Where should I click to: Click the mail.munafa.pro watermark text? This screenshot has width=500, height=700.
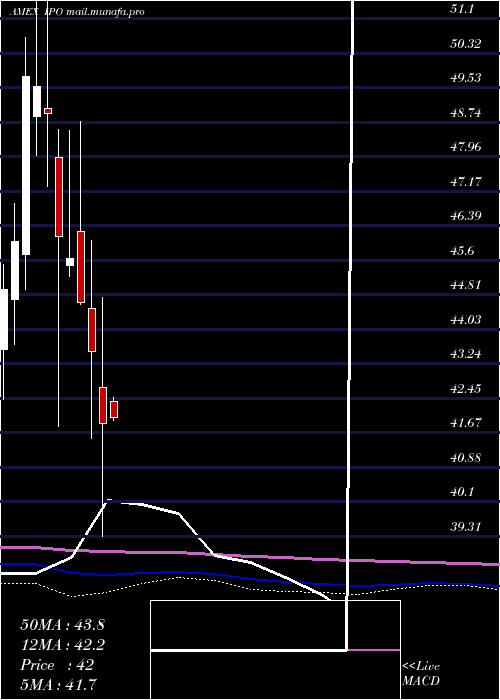pos(105,12)
